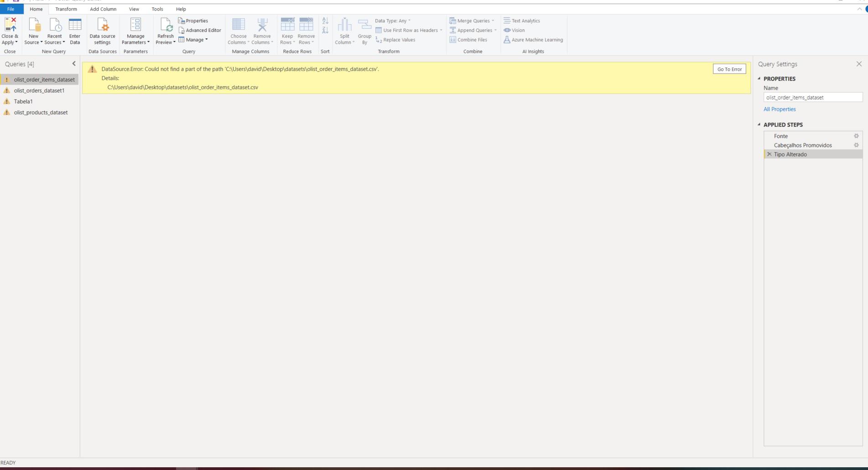Image resolution: width=868 pixels, height=470 pixels.
Task: Open the All Properties link
Action: [780, 109]
